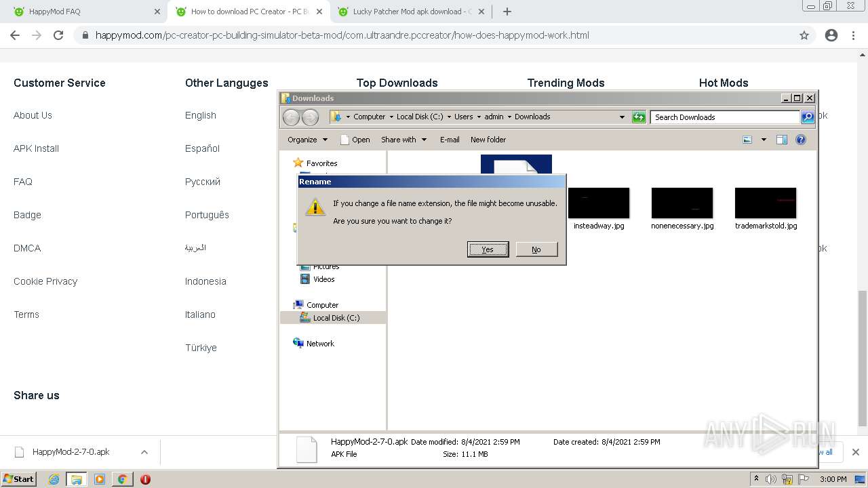The height and width of the screenshot is (488, 868).
Task: Switch to the Lucky Patcher Mod apk tab
Action: (410, 12)
